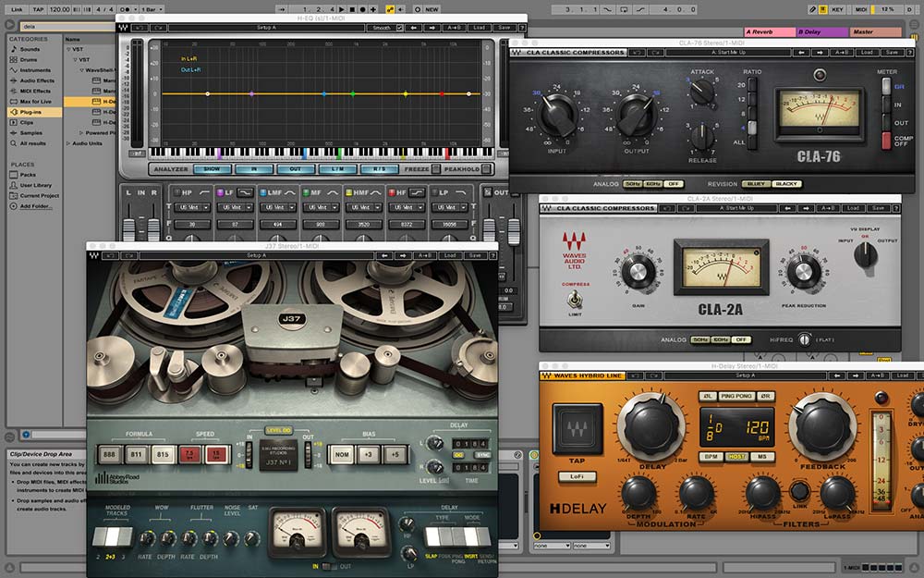Click the Ableton arrangement Record button
Viewport: 924px width, 578px height.
click(362, 9)
